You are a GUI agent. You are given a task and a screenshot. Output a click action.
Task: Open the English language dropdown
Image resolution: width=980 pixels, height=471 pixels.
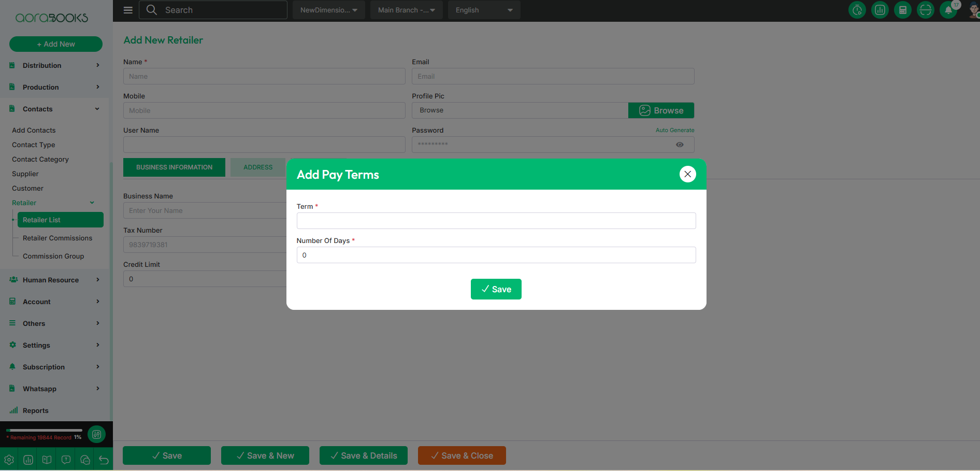click(x=484, y=10)
